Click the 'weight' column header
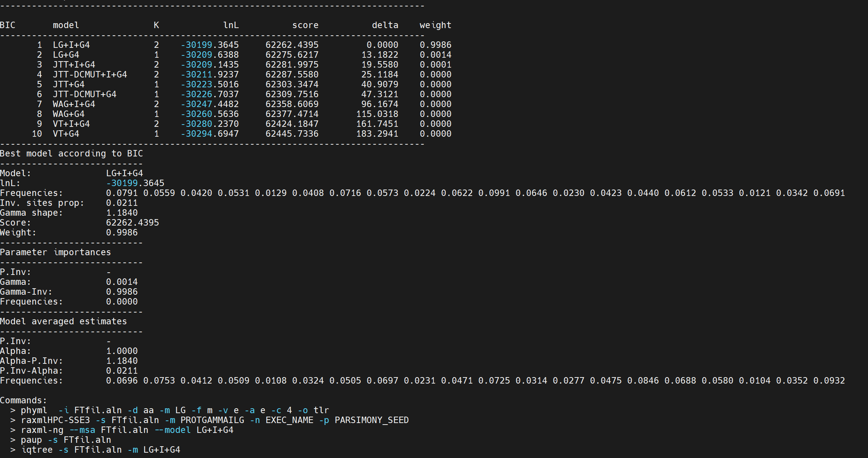The height and width of the screenshot is (458, 868). (x=435, y=25)
